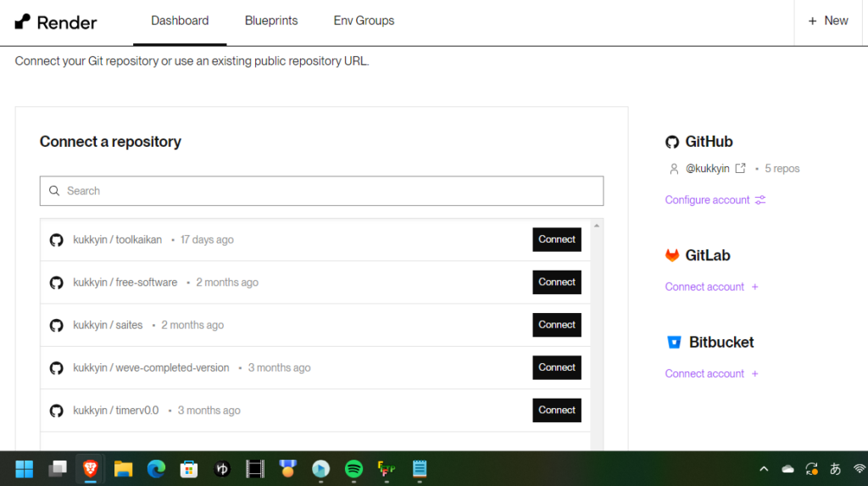Show hidden system tray icons
This screenshot has width=868, height=486.
pyautogui.click(x=764, y=469)
